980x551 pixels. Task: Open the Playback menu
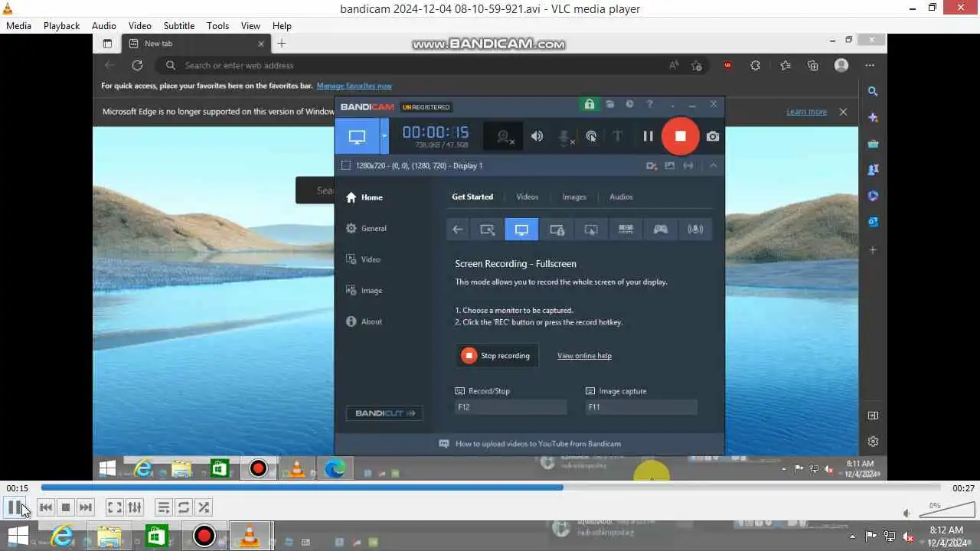point(61,25)
